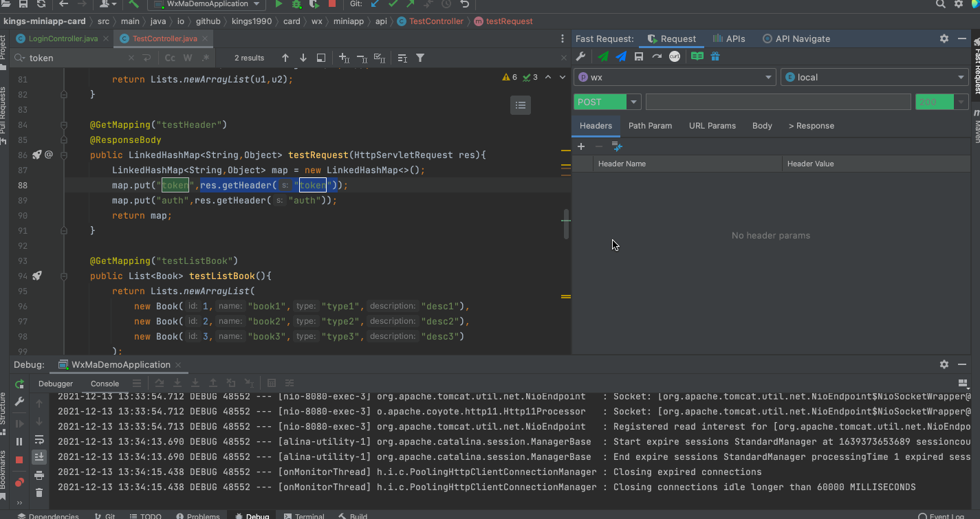
Task: Expand the wx project dropdown
Action: click(769, 78)
